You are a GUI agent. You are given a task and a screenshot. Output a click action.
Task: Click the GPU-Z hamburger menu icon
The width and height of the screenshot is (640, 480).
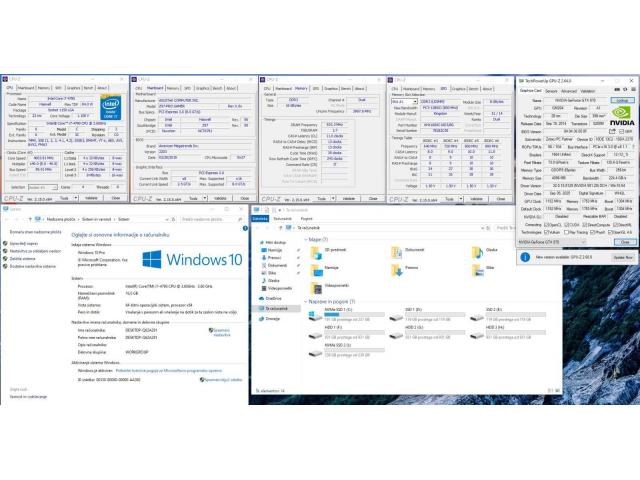(x=633, y=89)
